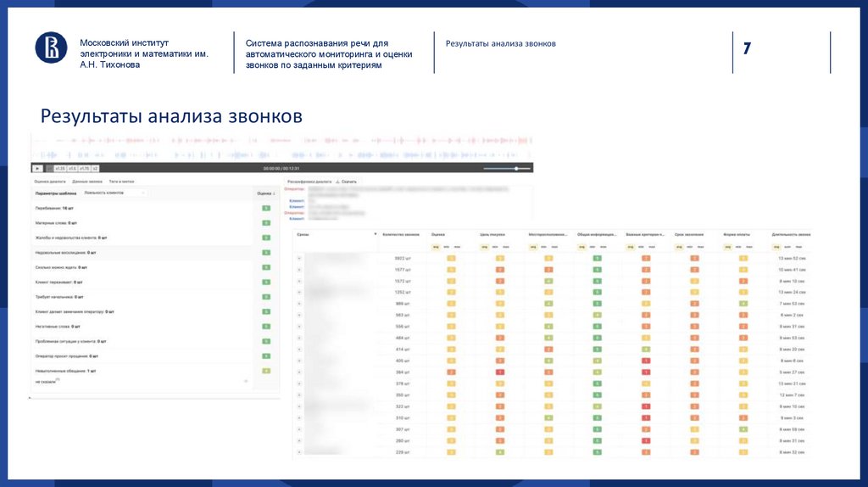The height and width of the screenshot is (487, 868).
Task: Click the red Оценка badge in 384 шт row
Action: (x=451, y=372)
